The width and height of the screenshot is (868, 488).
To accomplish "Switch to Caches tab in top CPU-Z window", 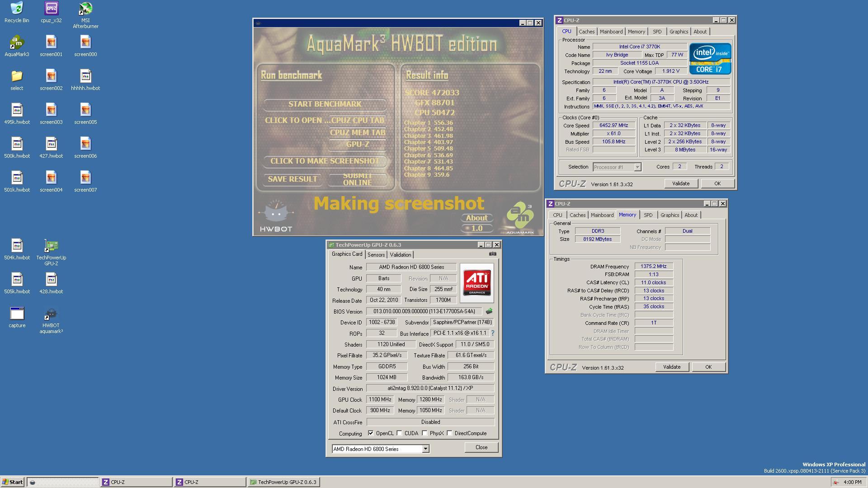I will [x=586, y=32].
